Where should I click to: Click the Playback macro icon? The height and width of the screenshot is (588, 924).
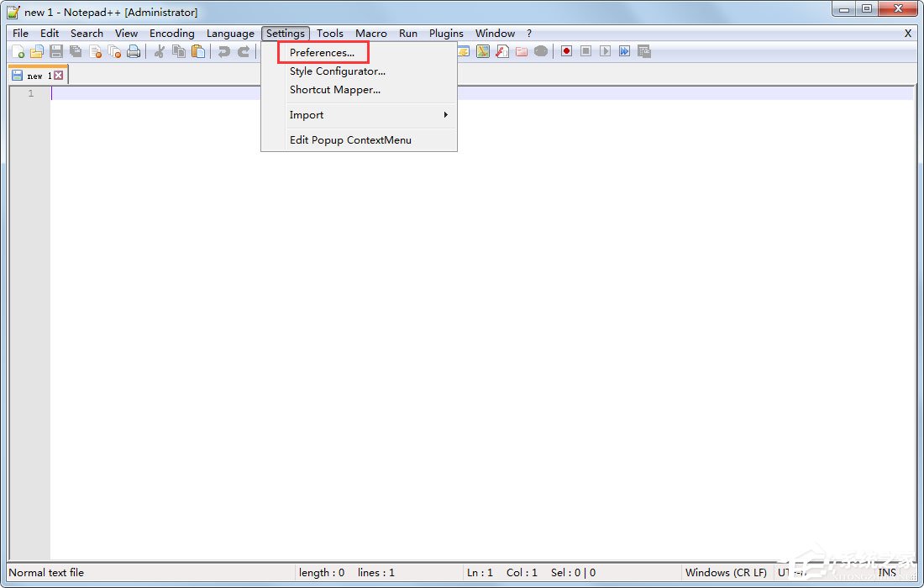[x=605, y=51]
